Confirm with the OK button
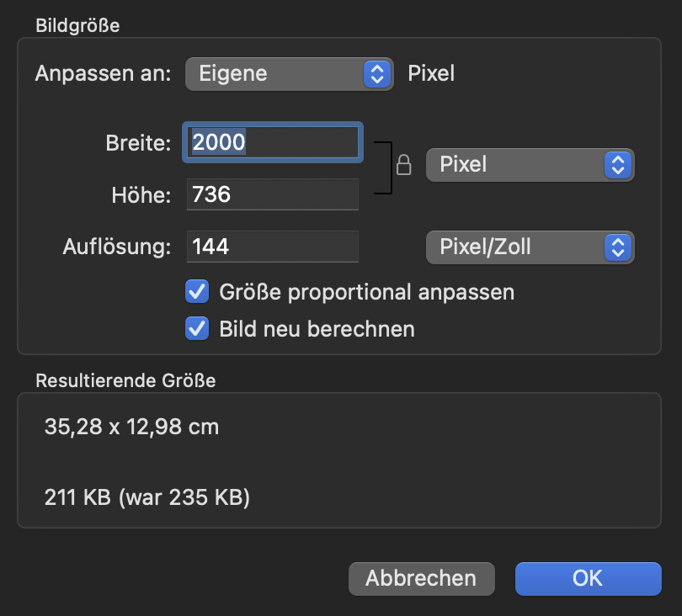 588,578
